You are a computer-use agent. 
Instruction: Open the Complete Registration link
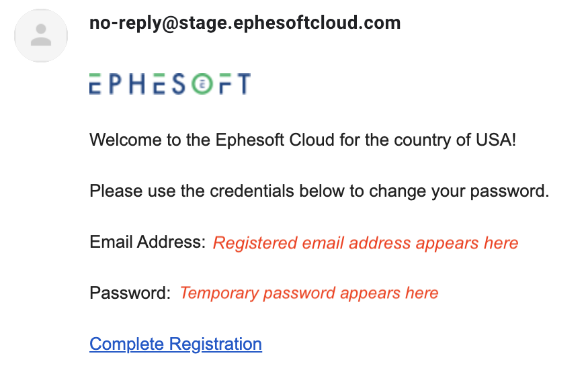point(175,344)
